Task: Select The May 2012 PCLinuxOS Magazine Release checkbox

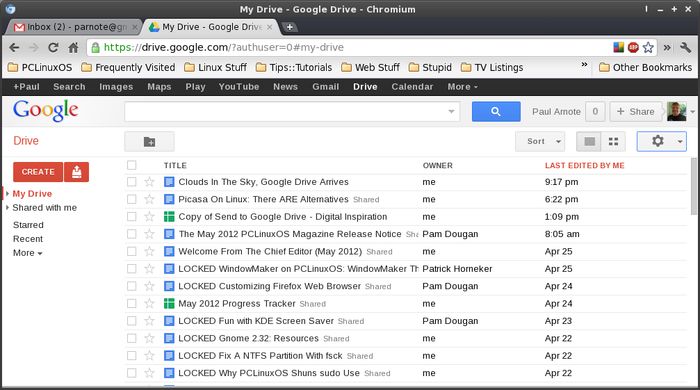Action: [x=131, y=234]
